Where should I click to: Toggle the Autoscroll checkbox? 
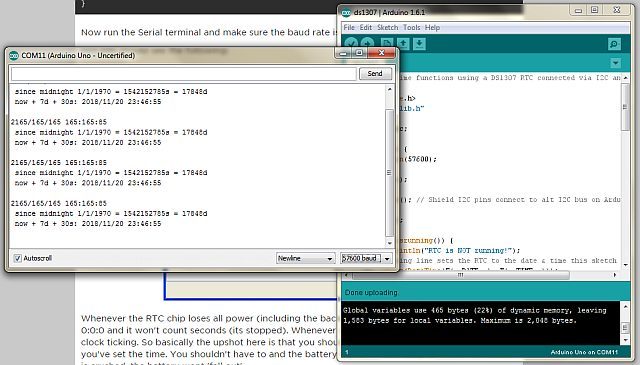coord(18,258)
